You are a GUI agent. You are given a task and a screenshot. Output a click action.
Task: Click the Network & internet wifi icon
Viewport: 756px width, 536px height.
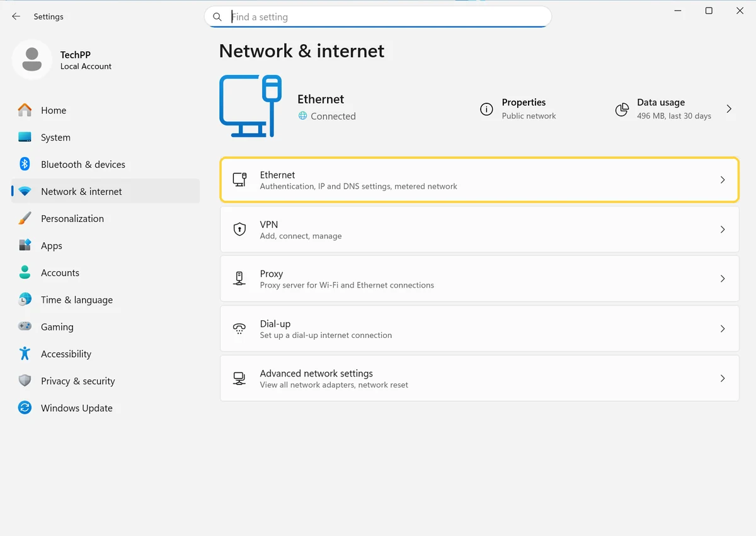click(25, 191)
